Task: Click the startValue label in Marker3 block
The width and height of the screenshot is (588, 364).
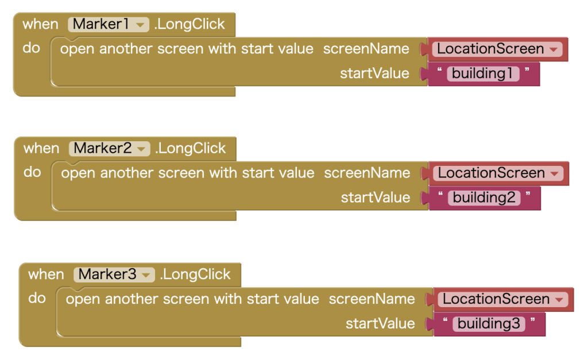Action: coord(380,324)
